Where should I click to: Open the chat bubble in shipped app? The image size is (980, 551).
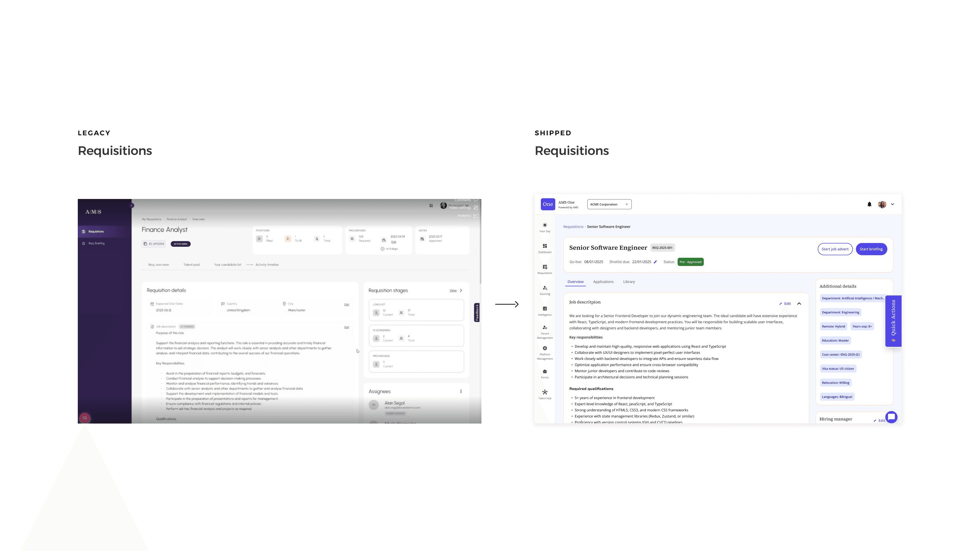point(891,417)
